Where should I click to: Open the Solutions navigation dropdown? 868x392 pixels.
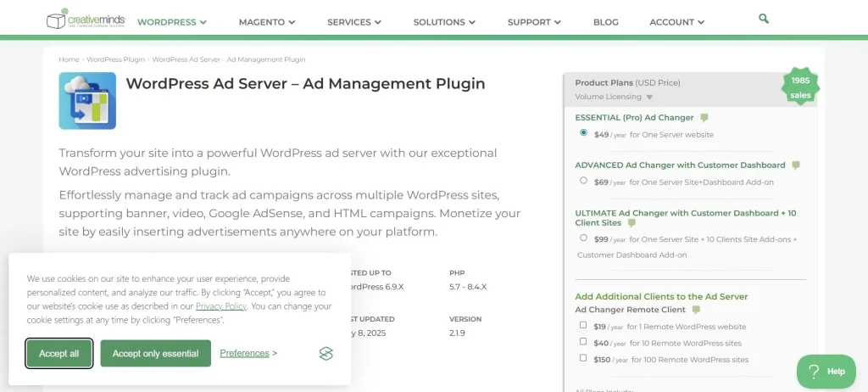[x=444, y=22]
